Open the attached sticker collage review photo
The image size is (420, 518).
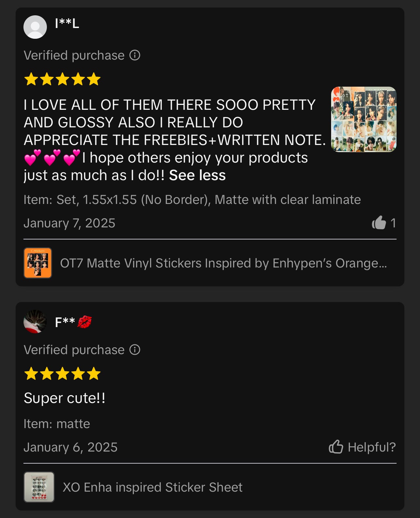pos(364,119)
